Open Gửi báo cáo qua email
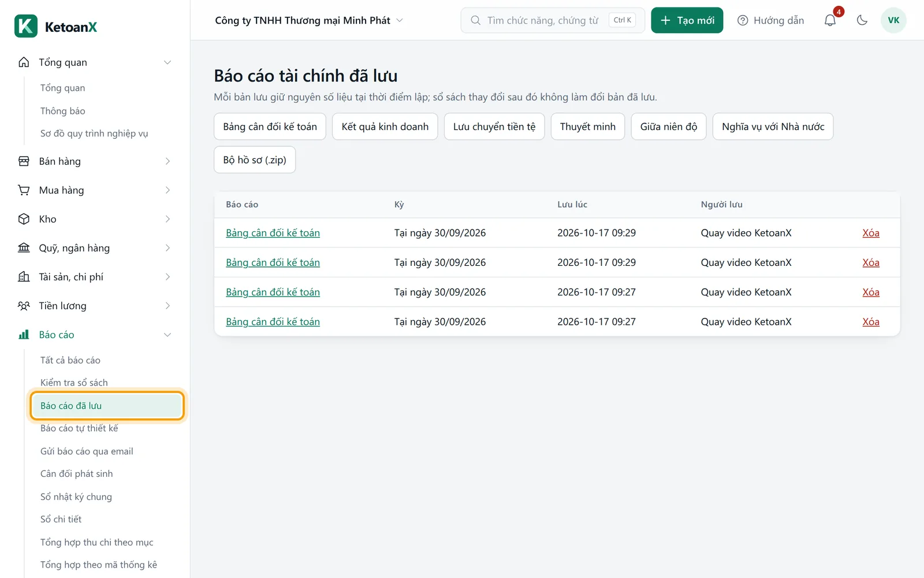Image resolution: width=924 pixels, height=578 pixels. pyautogui.click(x=87, y=451)
